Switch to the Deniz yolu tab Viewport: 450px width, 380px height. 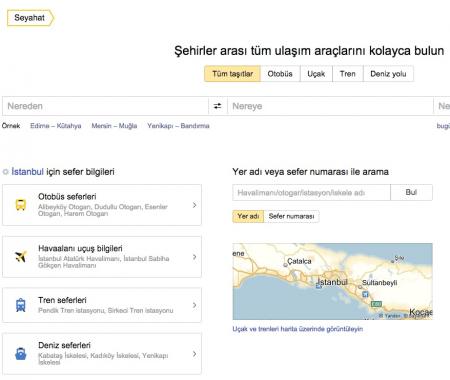388,74
